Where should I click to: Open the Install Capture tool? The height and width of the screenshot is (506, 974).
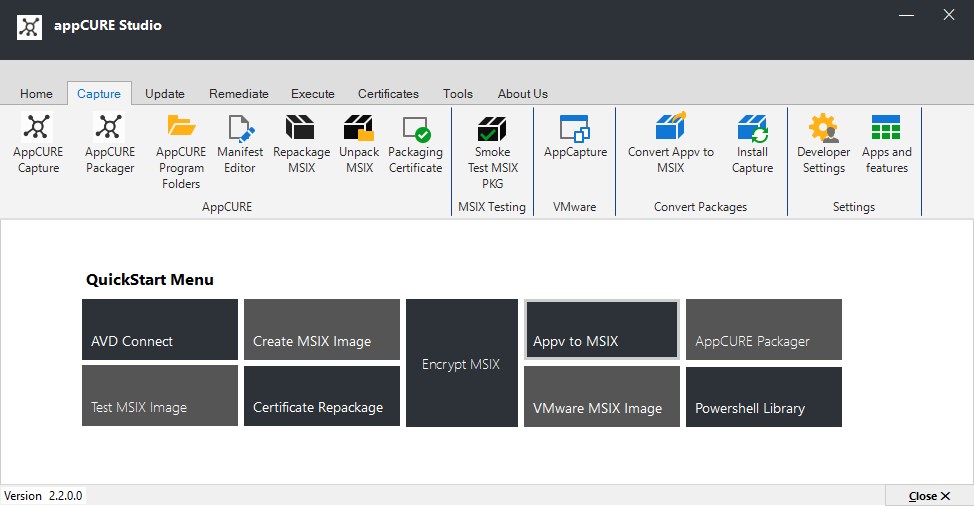(x=752, y=143)
